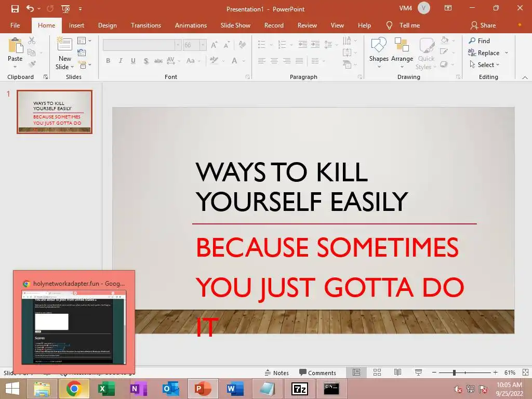Image resolution: width=532 pixels, height=399 pixels.
Task: Switch to the Insert tab
Action: [76, 25]
